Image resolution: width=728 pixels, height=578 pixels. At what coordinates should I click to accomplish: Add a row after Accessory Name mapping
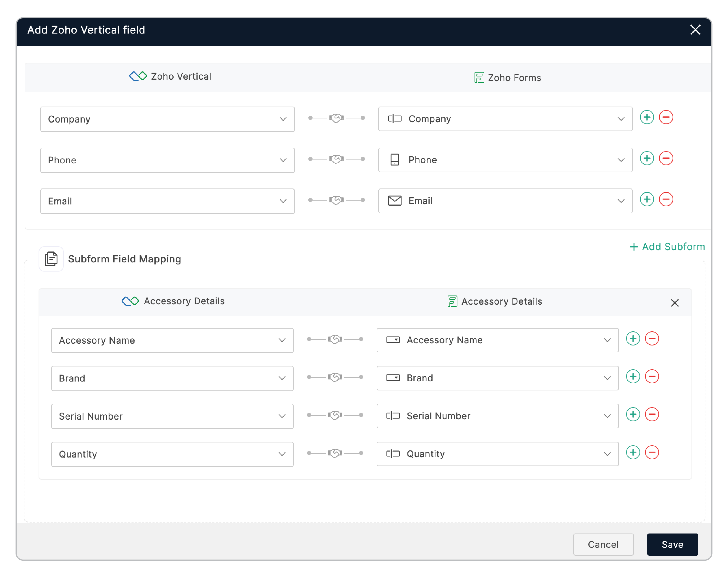(633, 338)
